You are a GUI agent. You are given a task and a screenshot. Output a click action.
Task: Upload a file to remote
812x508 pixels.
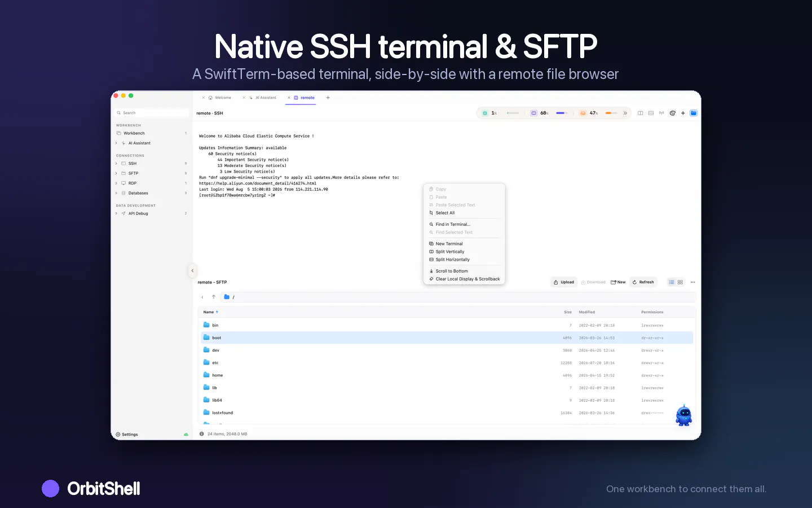click(x=564, y=282)
